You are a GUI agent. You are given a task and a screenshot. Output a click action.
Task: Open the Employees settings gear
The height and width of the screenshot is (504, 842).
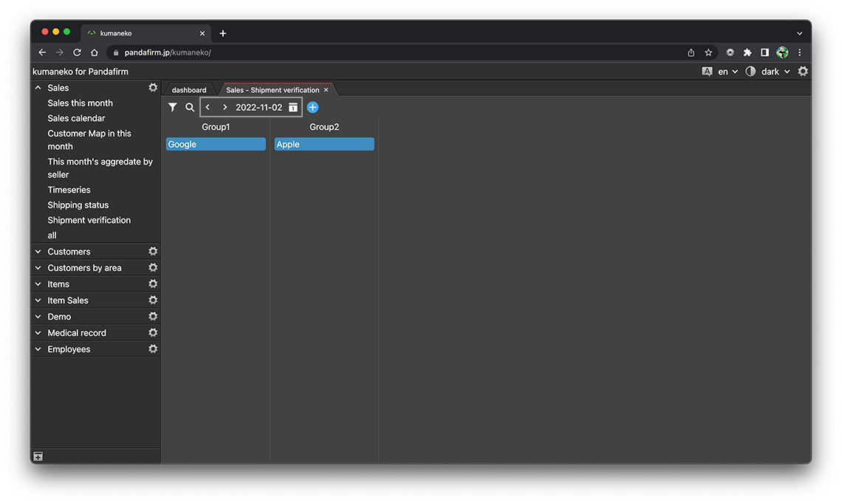click(x=153, y=349)
